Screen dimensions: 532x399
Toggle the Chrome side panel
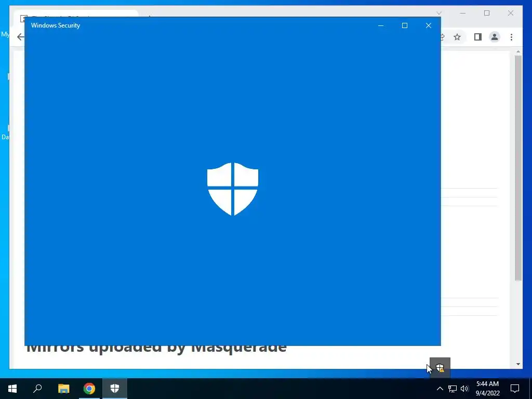pyautogui.click(x=478, y=37)
